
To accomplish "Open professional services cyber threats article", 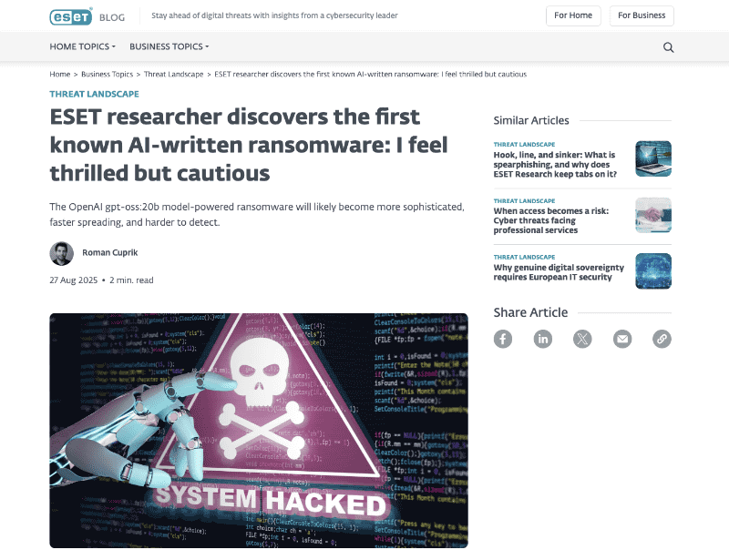I will click(551, 220).
